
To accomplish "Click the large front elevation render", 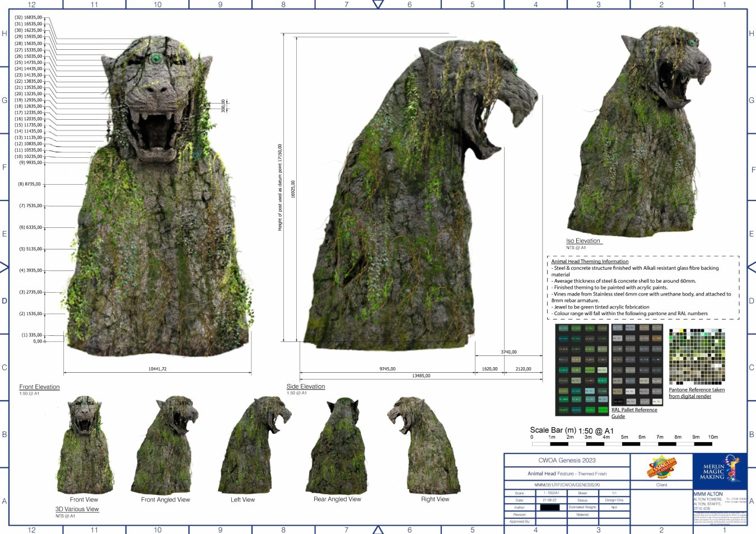I will pyautogui.click(x=158, y=196).
